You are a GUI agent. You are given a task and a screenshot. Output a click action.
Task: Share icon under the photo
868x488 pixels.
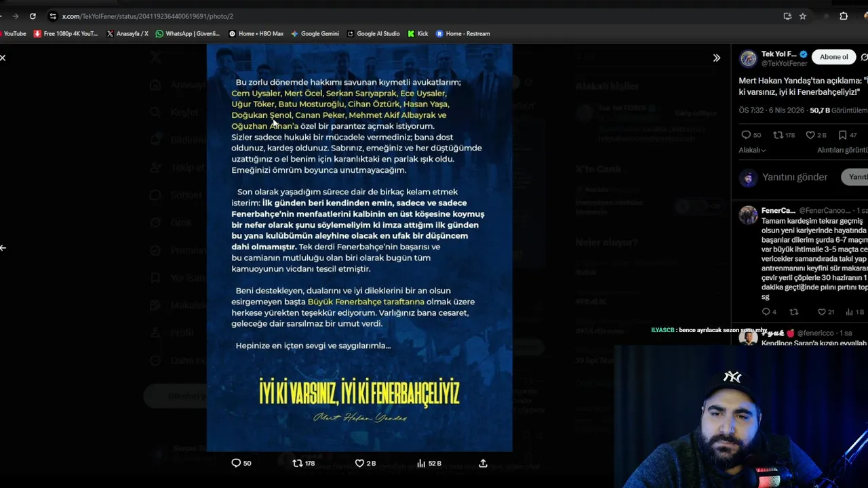click(x=483, y=463)
